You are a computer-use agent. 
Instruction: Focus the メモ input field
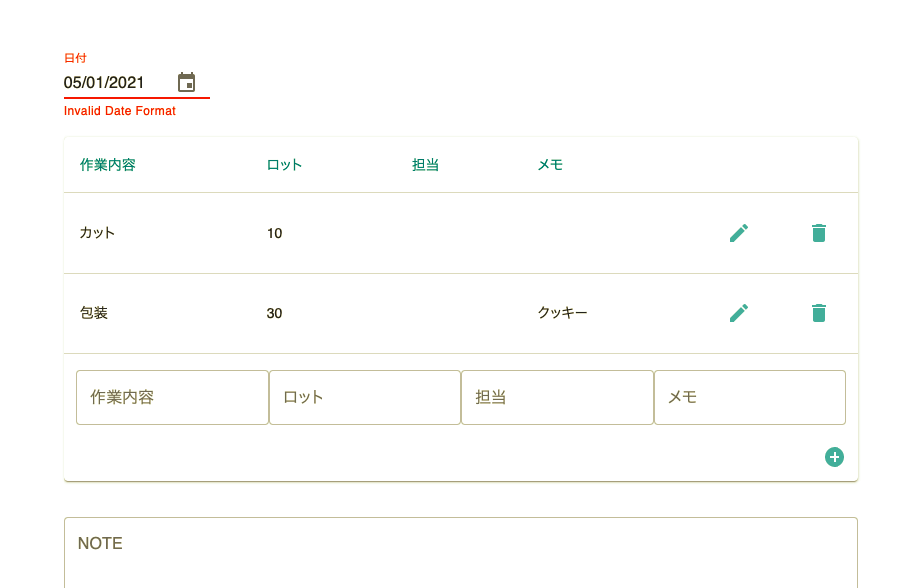(750, 398)
